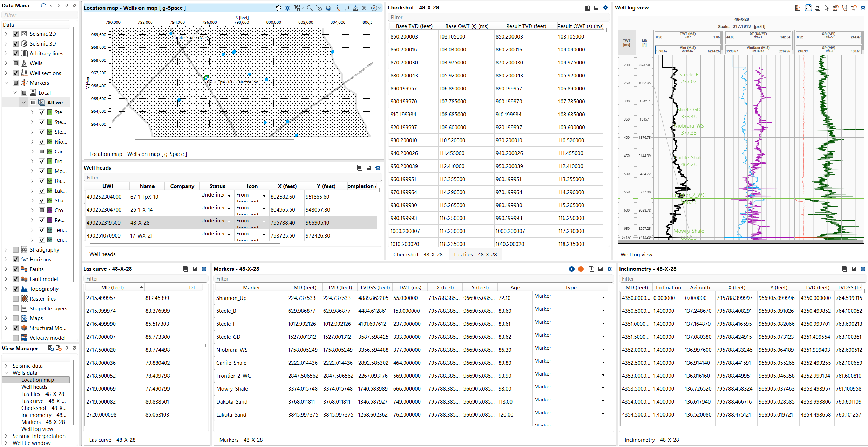Click the Location map horizontal scrollbar
Screen dimensions: 868x447
214,140
